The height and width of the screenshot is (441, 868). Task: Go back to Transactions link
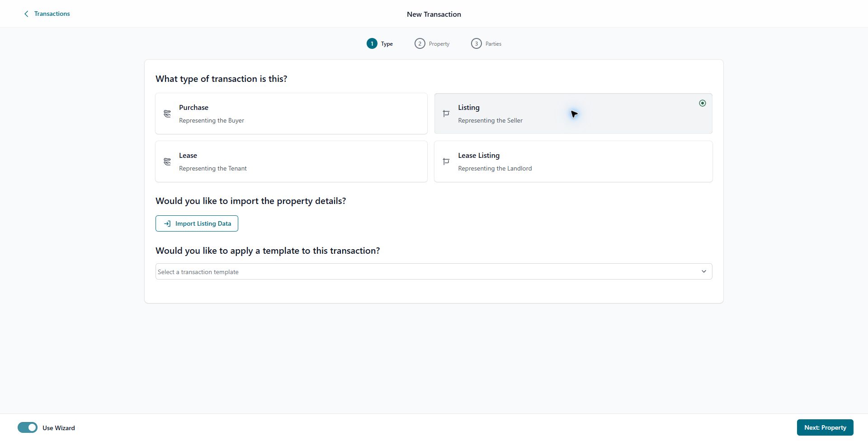coord(52,14)
